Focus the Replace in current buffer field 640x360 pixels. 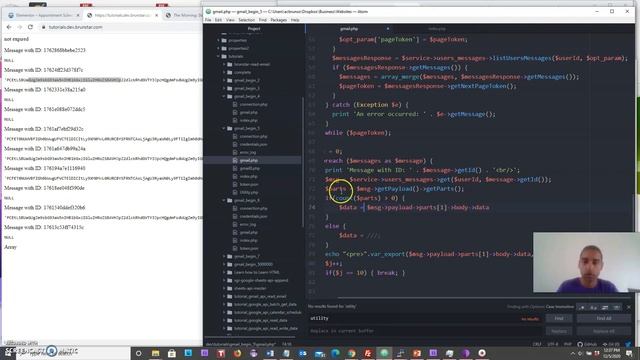point(425,331)
